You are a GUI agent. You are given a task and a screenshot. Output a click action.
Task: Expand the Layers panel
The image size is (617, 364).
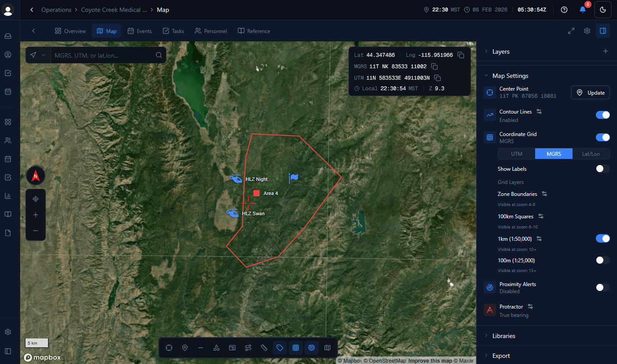(500, 51)
